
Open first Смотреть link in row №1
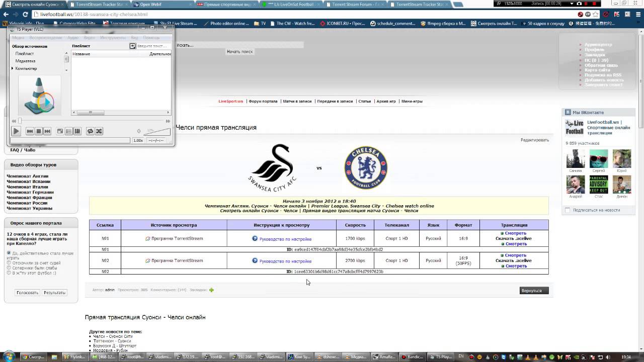[x=516, y=233]
